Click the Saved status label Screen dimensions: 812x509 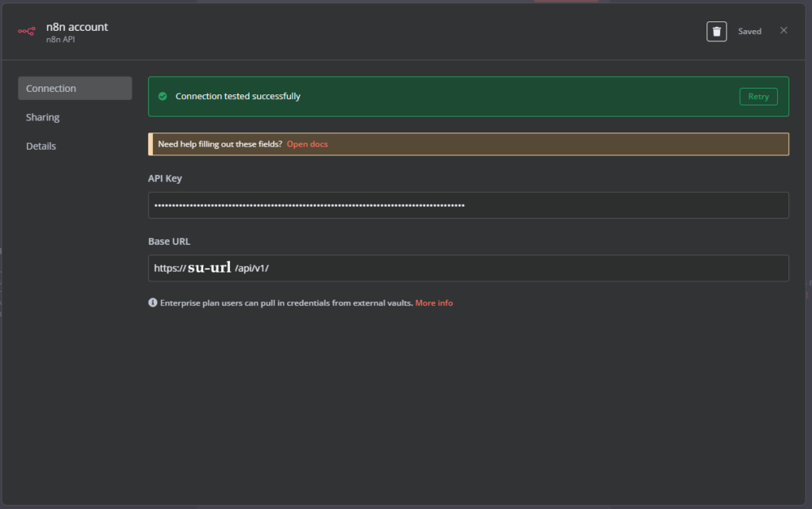[749, 32]
